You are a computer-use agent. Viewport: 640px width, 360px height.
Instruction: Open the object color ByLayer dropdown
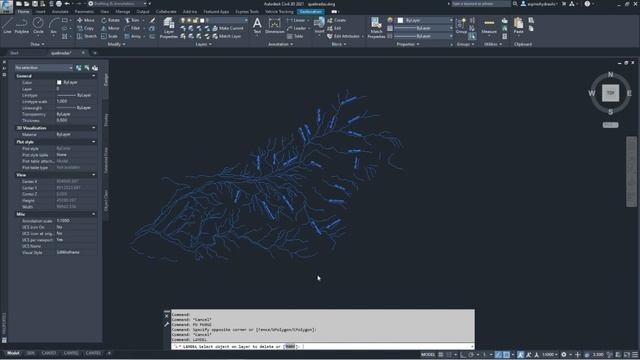[425, 20]
